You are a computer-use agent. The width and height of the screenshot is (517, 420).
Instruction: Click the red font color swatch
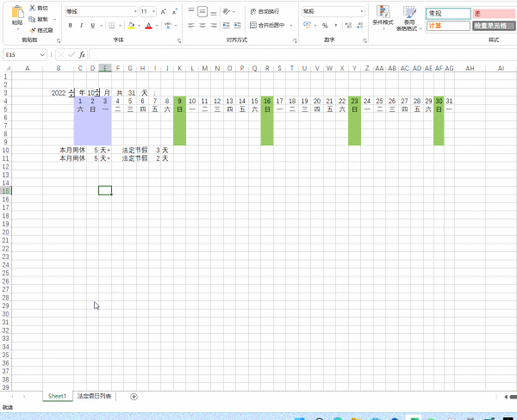148,26
